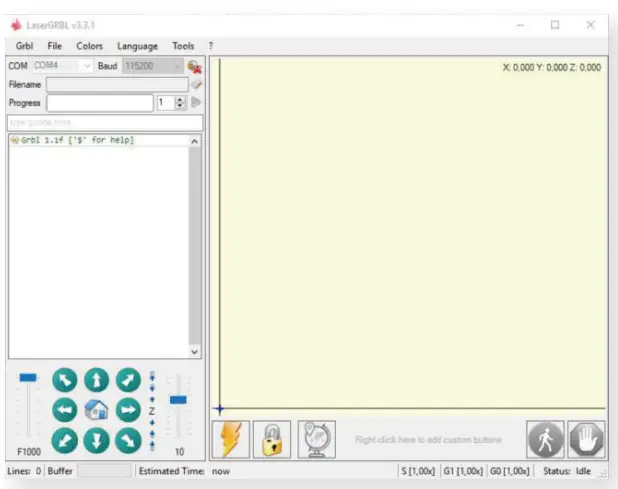Click the Z axis jog control
This screenshot has height=489, width=618.
pyautogui.click(x=152, y=411)
